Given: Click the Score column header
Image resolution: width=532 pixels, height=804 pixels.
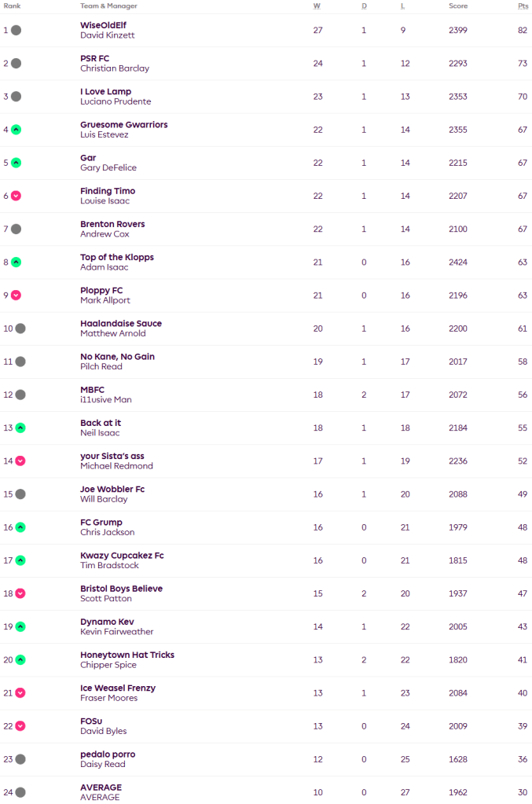Looking at the screenshot, I should 457,6.
